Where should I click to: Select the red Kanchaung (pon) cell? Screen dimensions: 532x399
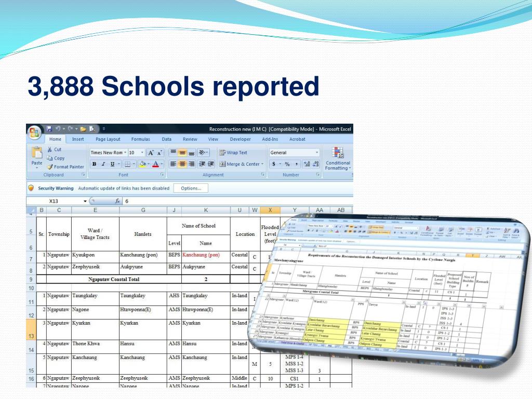206,257
